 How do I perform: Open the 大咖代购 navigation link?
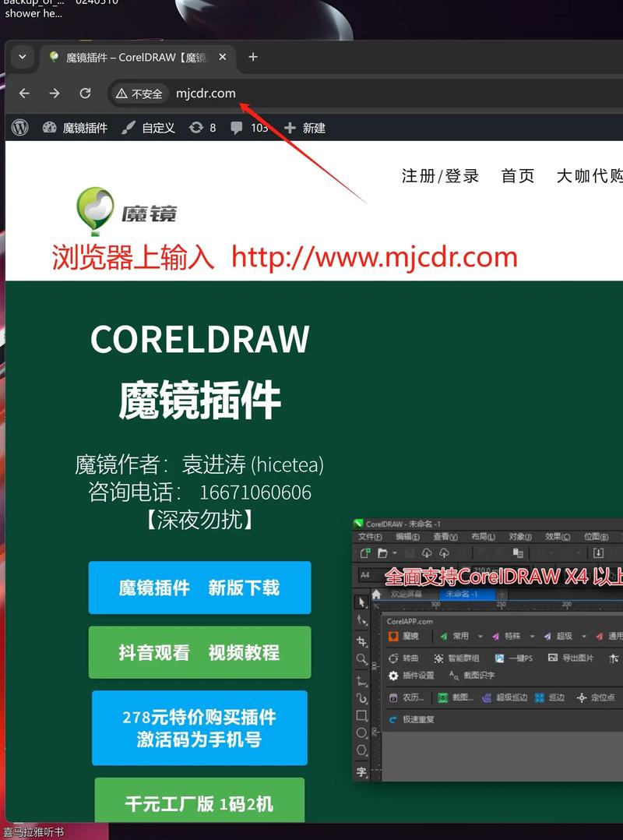tap(590, 176)
